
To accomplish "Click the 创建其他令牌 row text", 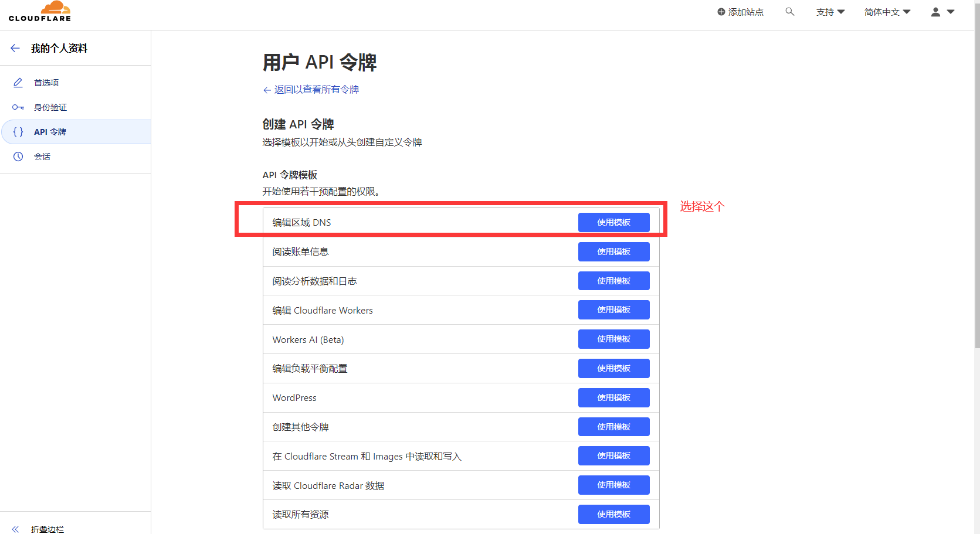I will (x=300, y=427).
